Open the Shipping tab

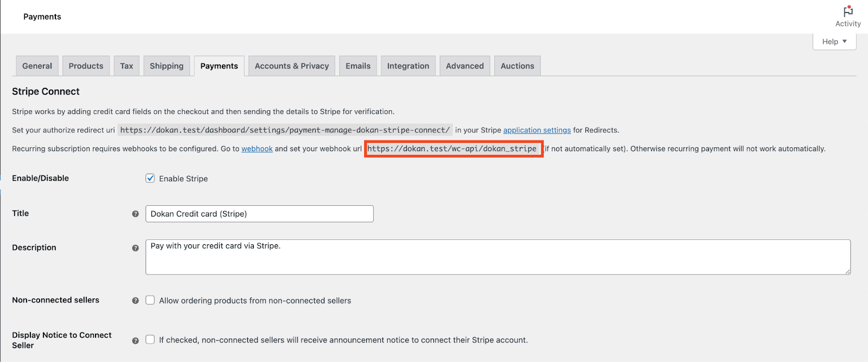[167, 66]
